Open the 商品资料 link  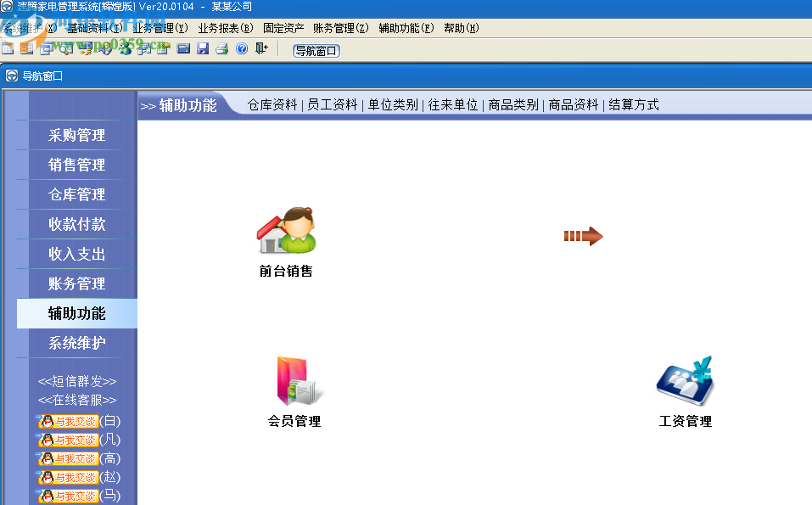[x=574, y=104]
